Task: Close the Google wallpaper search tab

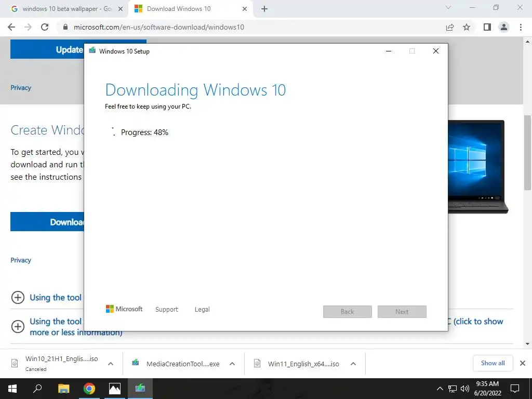Action: tap(120, 9)
